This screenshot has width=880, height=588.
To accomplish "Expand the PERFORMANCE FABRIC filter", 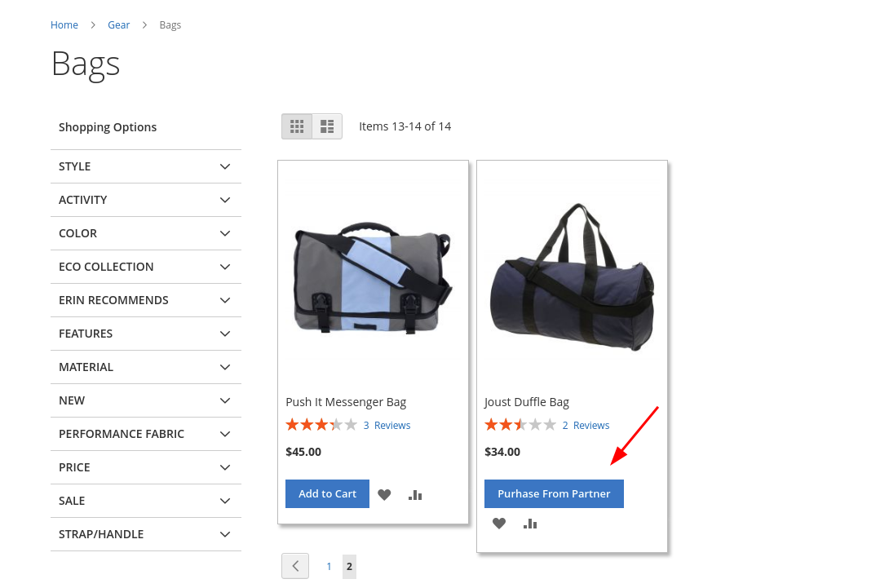I will tap(146, 434).
